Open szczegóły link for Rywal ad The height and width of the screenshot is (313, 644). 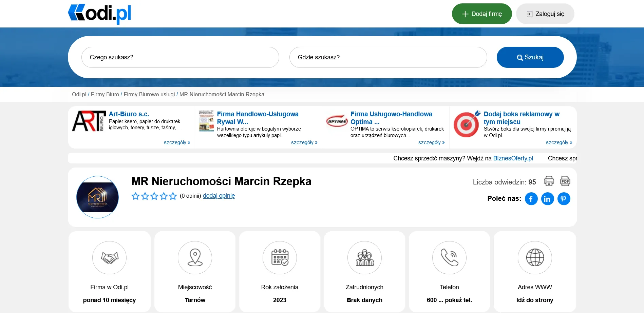[x=304, y=142]
